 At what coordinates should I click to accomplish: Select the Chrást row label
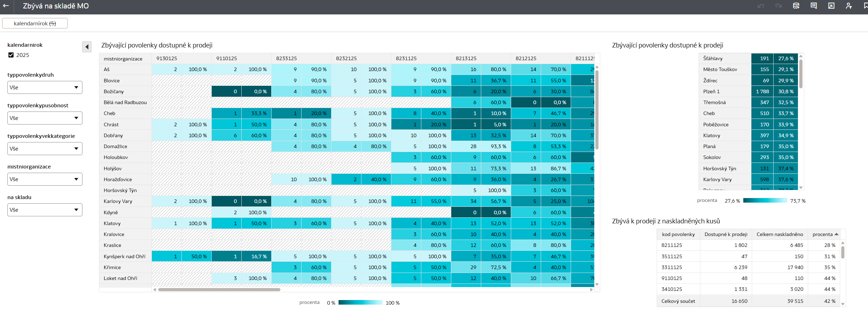point(125,125)
